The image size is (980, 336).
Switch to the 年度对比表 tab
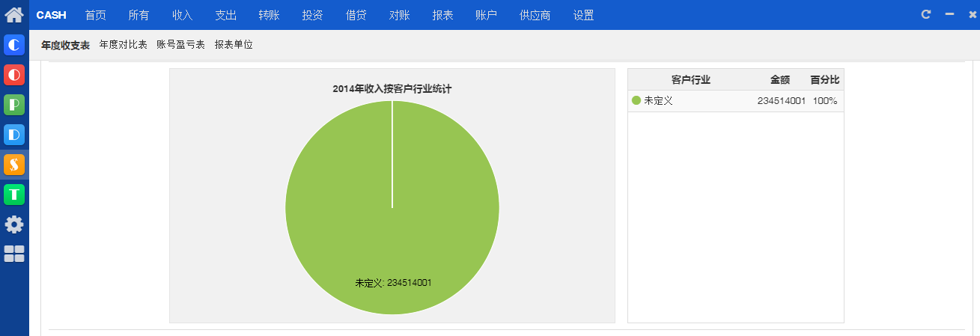tap(124, 45)
